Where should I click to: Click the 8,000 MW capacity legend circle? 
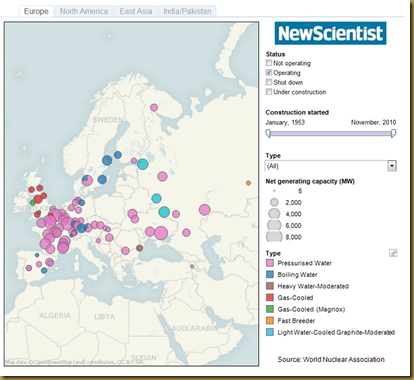[274, 237]
